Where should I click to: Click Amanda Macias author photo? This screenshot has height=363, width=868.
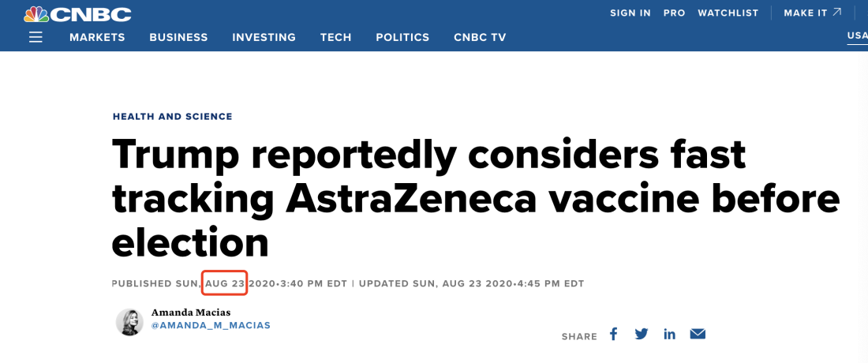point(129,322)
